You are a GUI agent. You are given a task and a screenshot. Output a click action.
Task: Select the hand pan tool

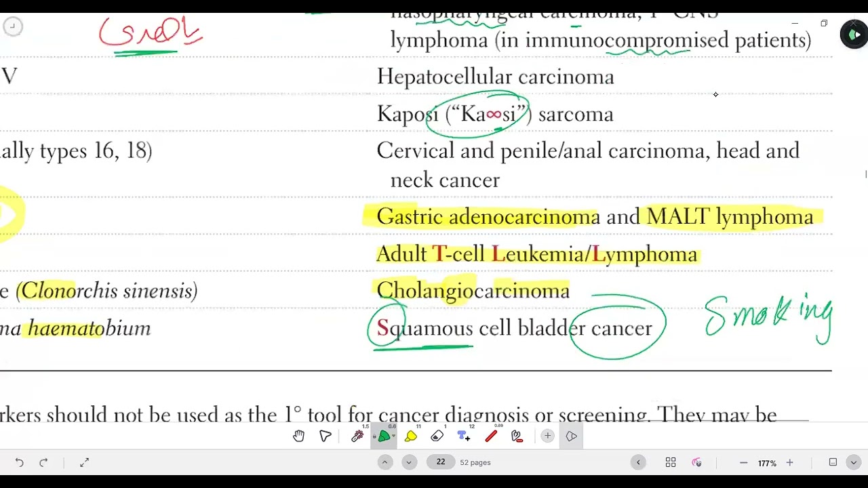[298, 436]
